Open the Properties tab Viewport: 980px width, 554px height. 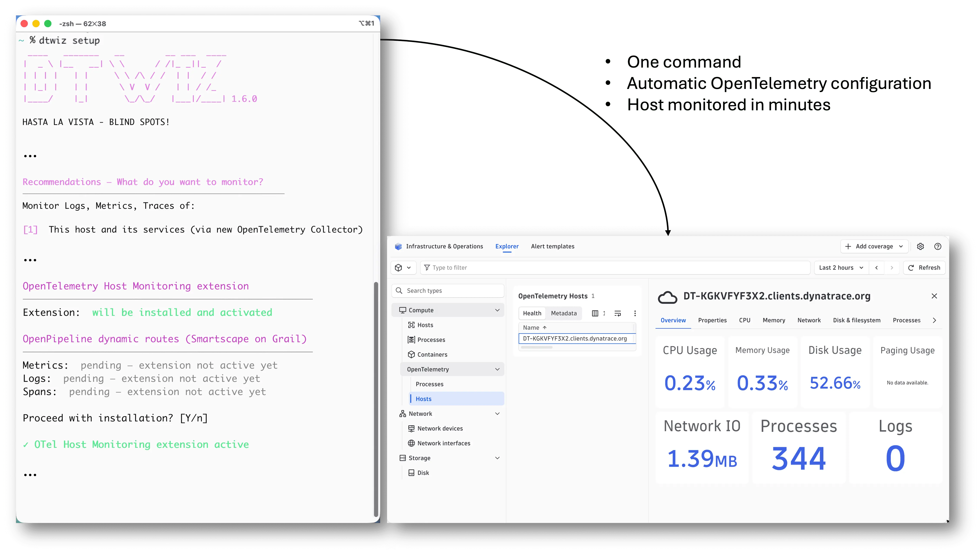(712, 320)
